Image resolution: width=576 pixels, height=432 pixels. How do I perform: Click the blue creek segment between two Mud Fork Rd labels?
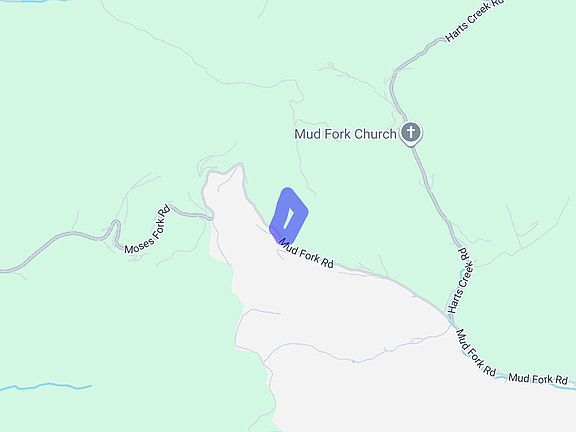coord(501,377)
